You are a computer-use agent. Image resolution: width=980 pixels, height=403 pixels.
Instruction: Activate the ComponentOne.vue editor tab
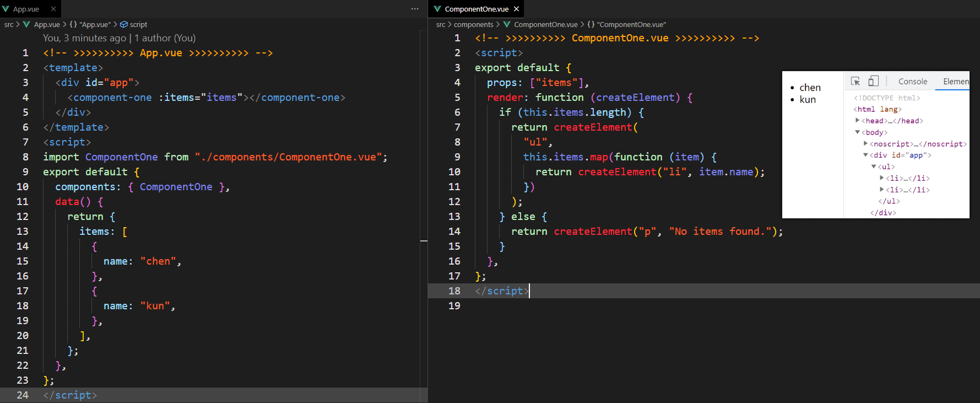tap(477, 9)
